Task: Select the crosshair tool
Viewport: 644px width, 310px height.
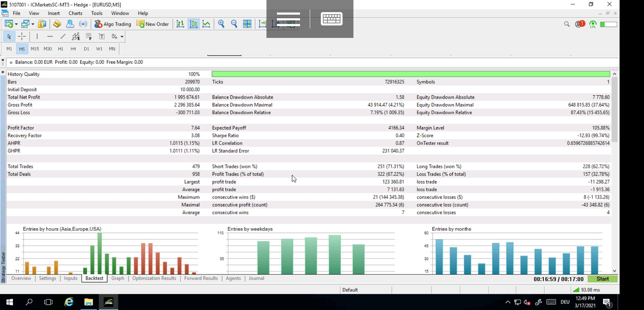Action: (22, 36)
